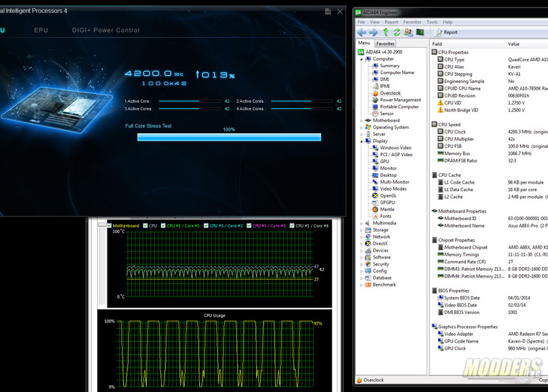Switch to the Menu tab in AIDA64
The width and height of the screenshot is (548, 392).
click(364, 43)
